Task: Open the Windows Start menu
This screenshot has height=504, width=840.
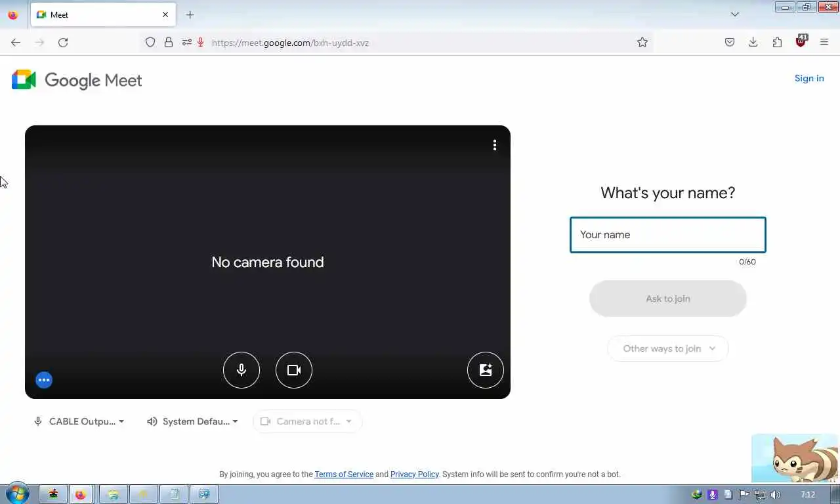Action: [17, 494]
